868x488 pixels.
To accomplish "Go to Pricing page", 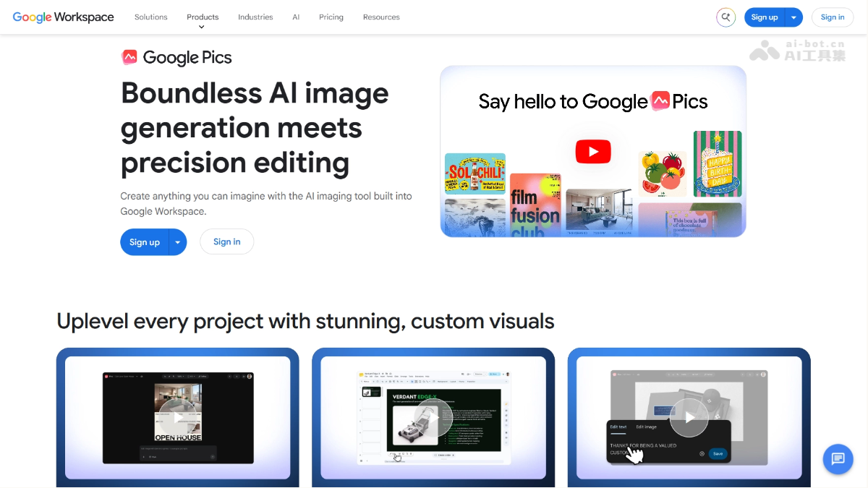I will coord(331,17).
